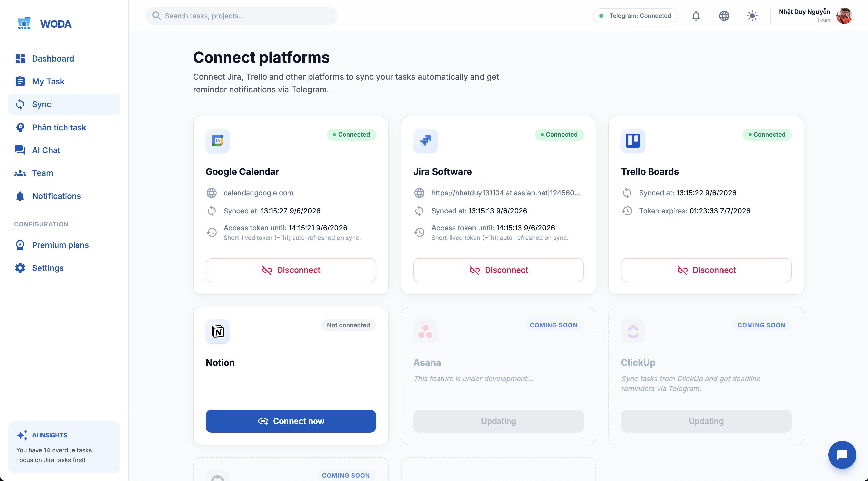Image resolution: width=868 pixels, height=481 pixels.
Task: Click the Jira Software app icon
Action: click(x=425, y=140)
